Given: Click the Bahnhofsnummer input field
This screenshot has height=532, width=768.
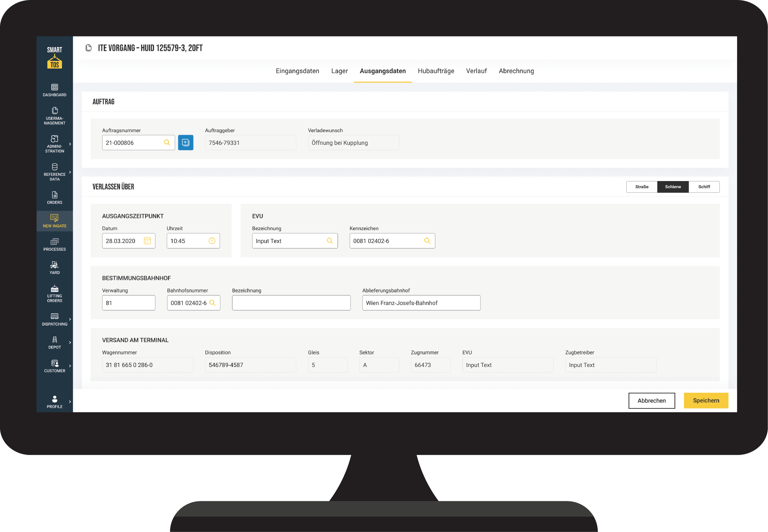Looking at the screenshot, I should point(194,303).
